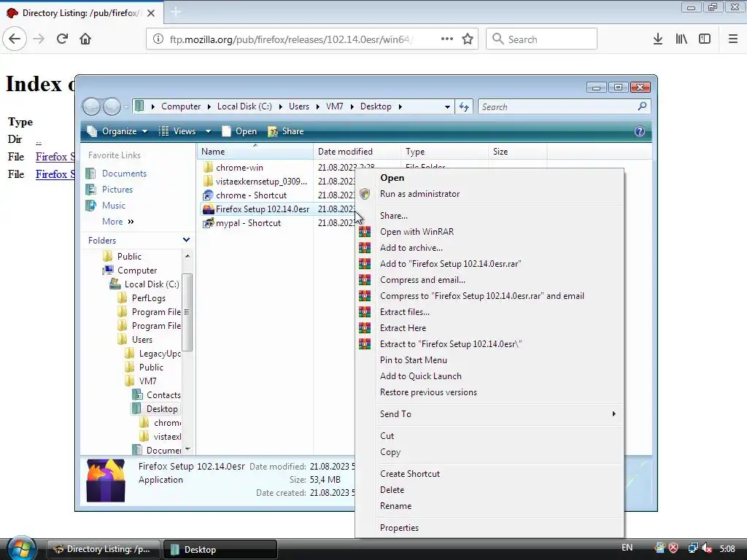Screen dimensions: 747x560
Task: Click inside the Explorer Search field
Action: (x=557, y=106)
